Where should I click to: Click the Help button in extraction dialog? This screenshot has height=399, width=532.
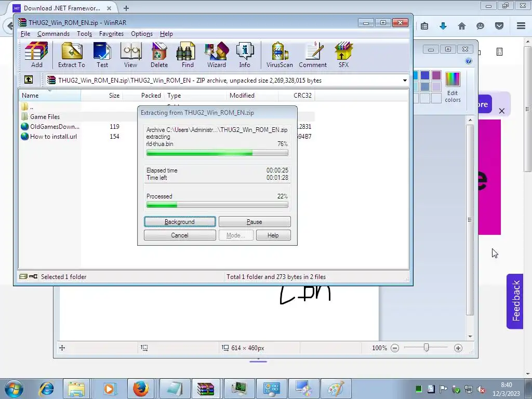point(273,235)
